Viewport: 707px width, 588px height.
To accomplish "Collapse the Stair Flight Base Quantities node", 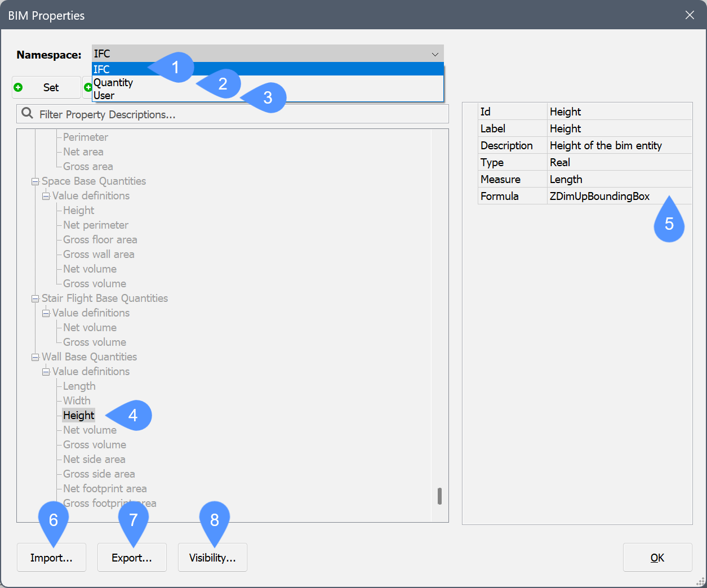I will [x=35, y=299].
